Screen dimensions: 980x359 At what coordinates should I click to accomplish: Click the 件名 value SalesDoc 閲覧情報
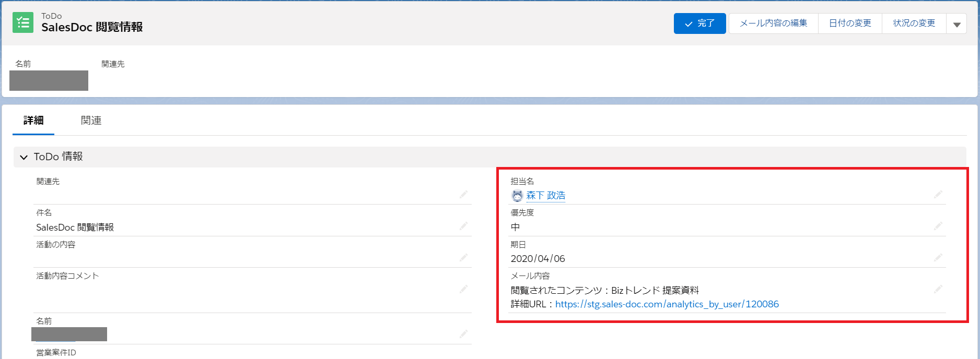(75, 228)
